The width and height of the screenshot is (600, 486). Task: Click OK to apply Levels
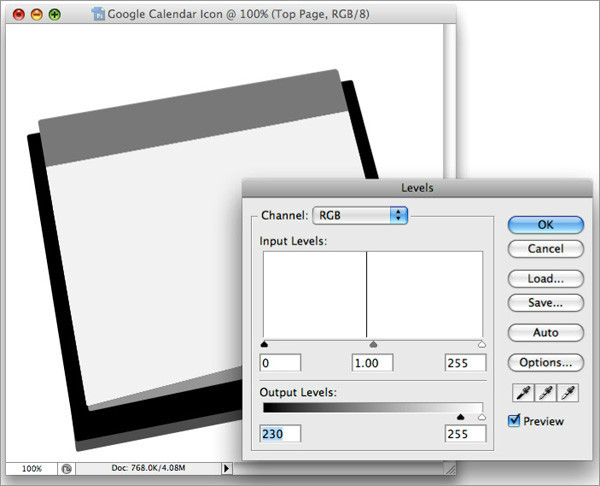545,225
